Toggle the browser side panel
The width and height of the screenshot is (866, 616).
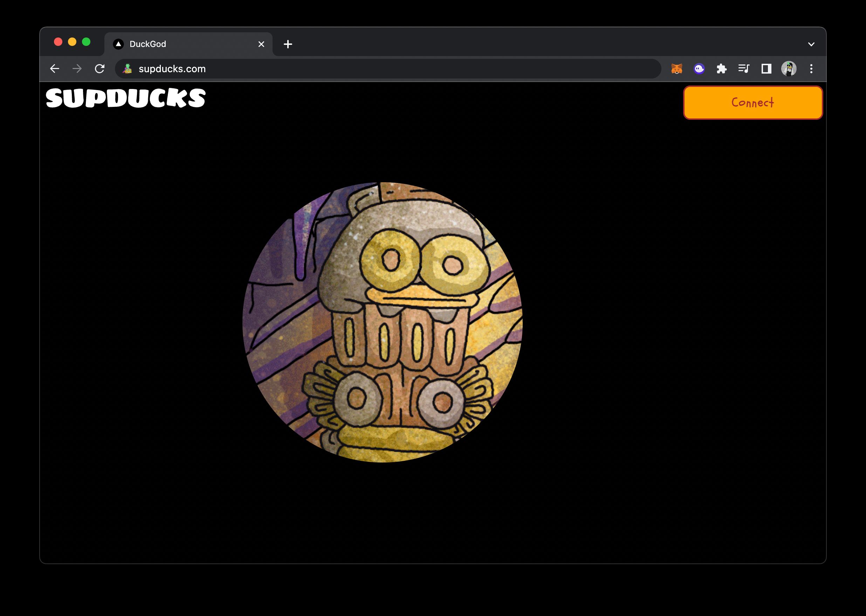(766, 69)
